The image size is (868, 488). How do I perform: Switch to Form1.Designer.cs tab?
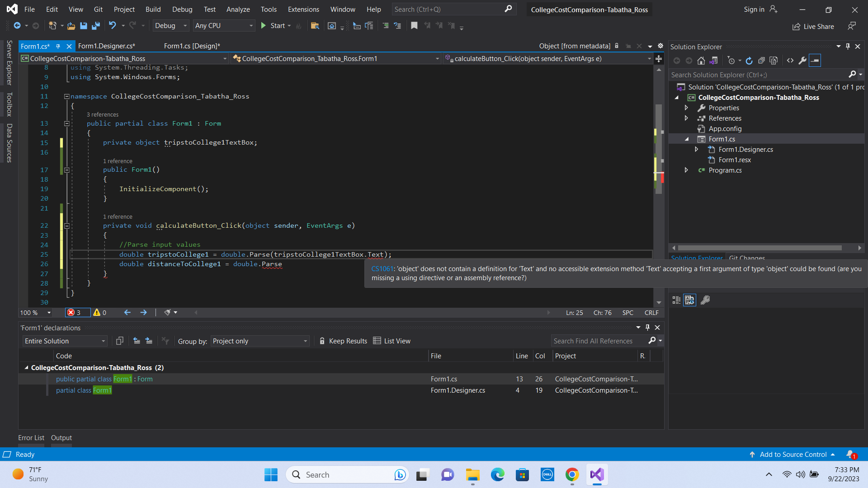pyautogui.click(x=106, y=46)
